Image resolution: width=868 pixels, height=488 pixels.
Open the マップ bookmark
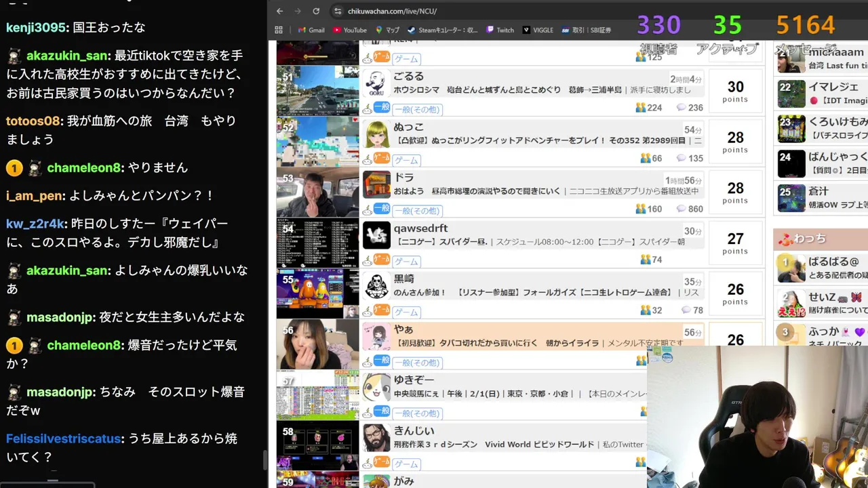pyautogui.click(x=387, y=30)
